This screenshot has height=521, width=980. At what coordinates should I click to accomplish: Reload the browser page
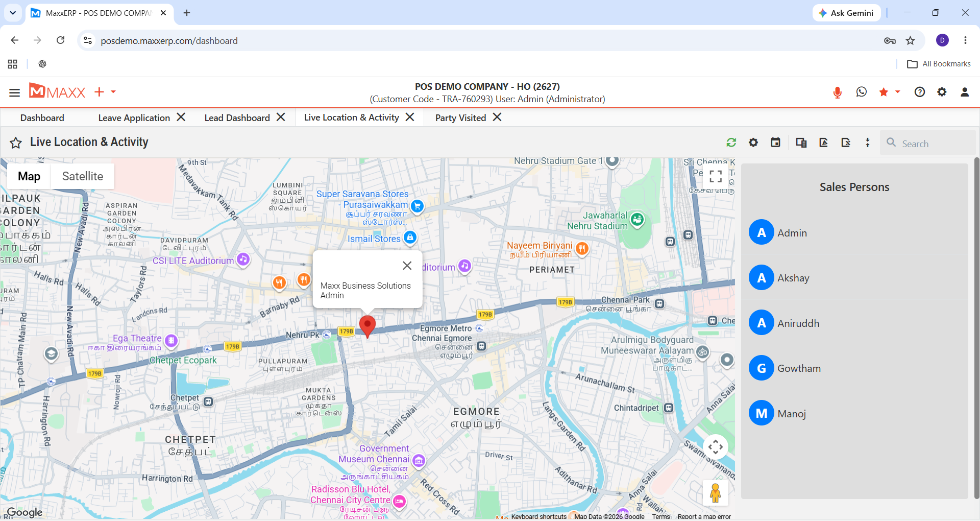60,40
